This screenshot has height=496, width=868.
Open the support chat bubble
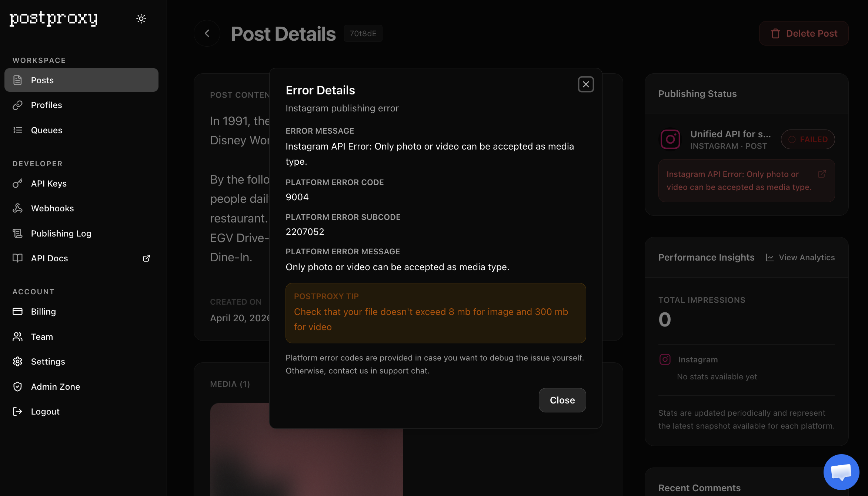841,472
